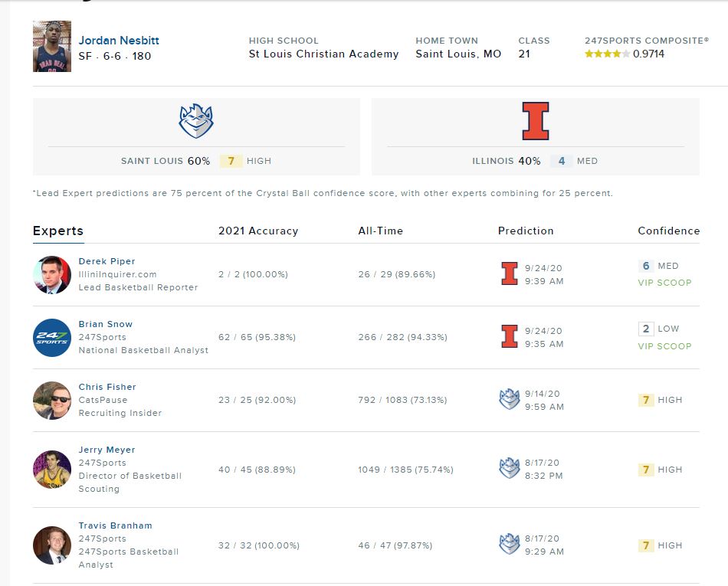Open Jordan Nesbitt's player profile link
Image resolution: width=728 pixels, height=586 pixels.
click(x=119, y=41)
